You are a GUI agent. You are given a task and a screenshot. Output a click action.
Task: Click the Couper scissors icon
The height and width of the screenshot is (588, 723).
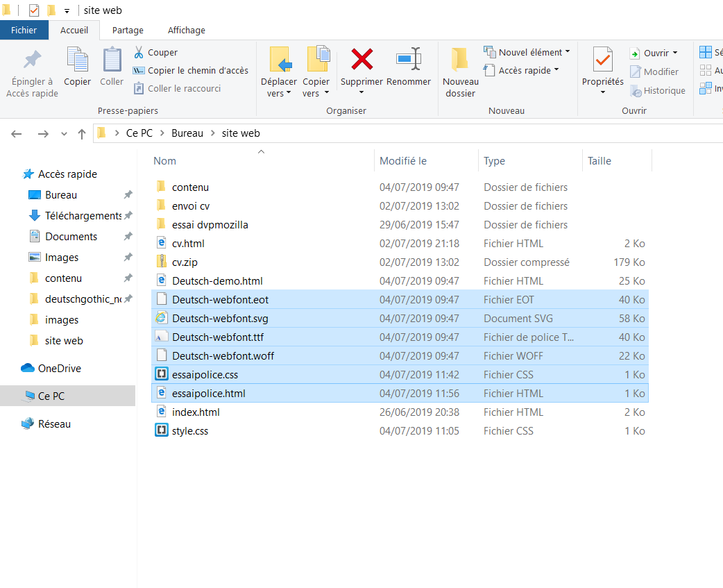139,52
